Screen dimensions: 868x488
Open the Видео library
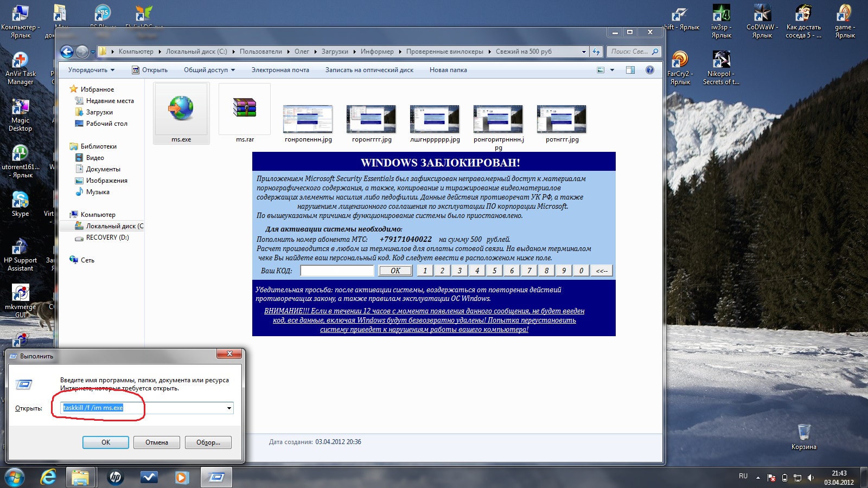click(x=95, y=158)
